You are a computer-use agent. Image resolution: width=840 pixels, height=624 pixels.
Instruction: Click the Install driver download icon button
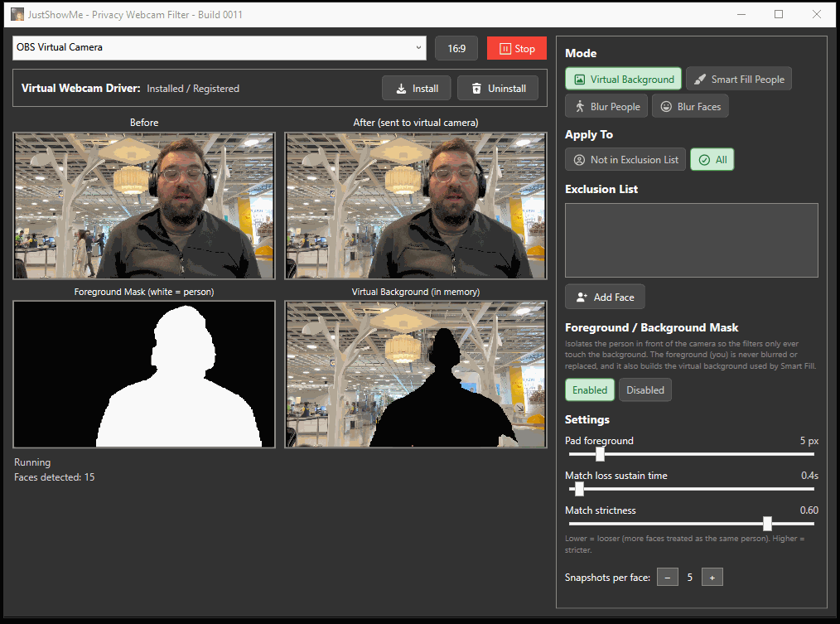pyautogui.click(x=416, y=89)
